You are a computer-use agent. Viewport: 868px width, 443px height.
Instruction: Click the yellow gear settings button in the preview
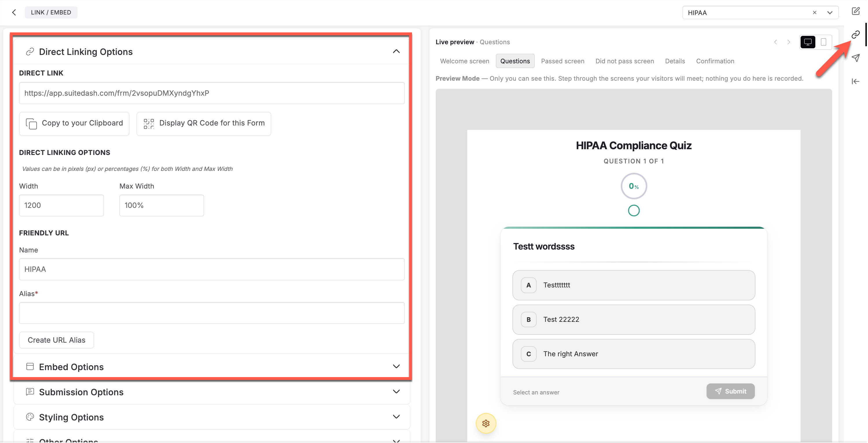click(486, 423)
